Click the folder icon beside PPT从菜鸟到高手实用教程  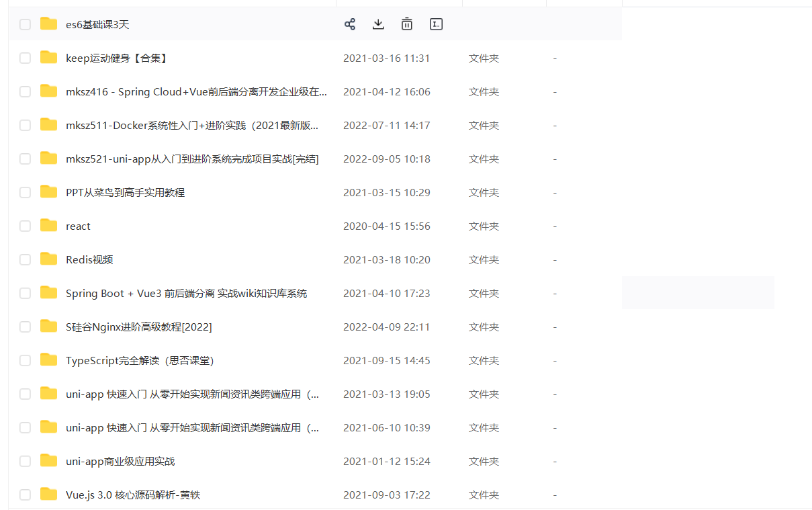(x=48, y=192)
